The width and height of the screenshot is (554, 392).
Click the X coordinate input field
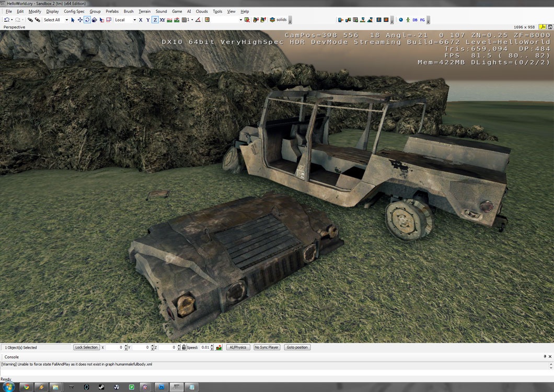tap(114, 348)
